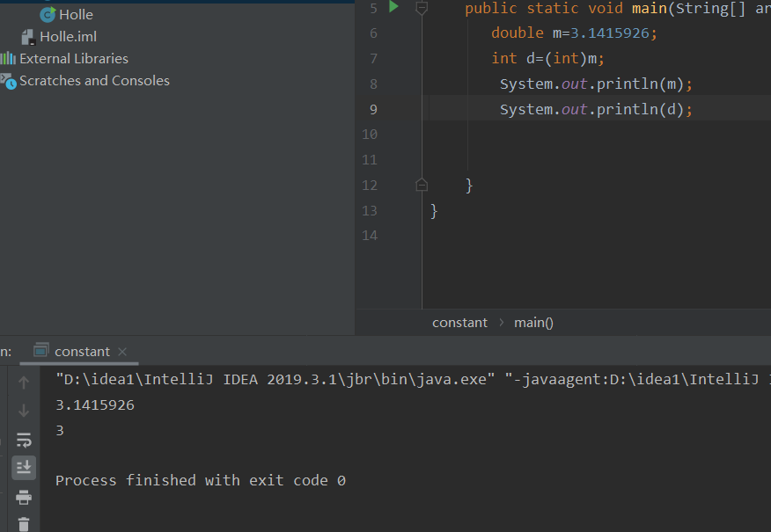Toggle soft-wrap in the console
The width and height of the screenshot is (771, 532).
24,440
